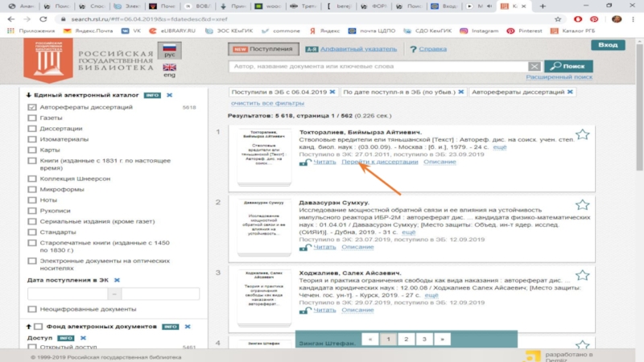
Task: Open the ещё link in first result
Action: click(x=500, y=148)
